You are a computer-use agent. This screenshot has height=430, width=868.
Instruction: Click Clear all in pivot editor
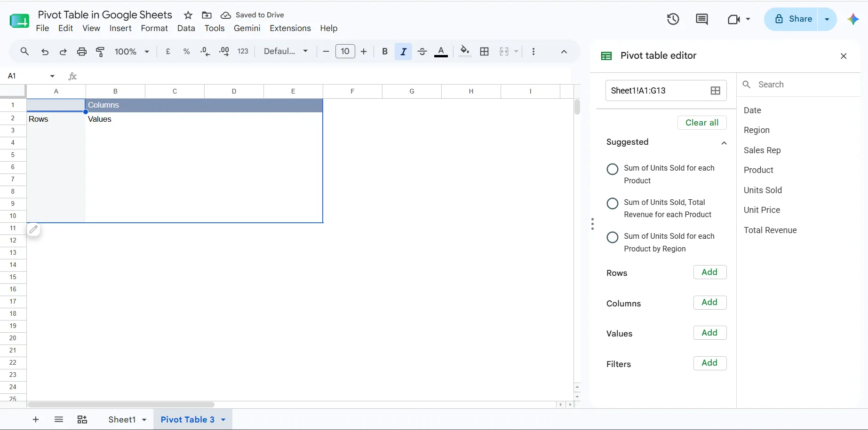point(702,123)
